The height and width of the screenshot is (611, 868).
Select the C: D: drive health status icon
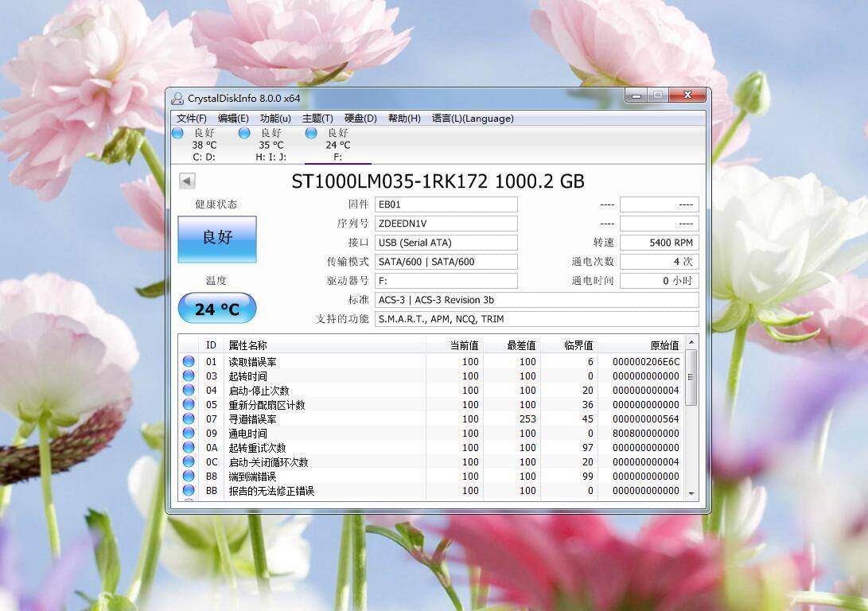click(177, 133)
